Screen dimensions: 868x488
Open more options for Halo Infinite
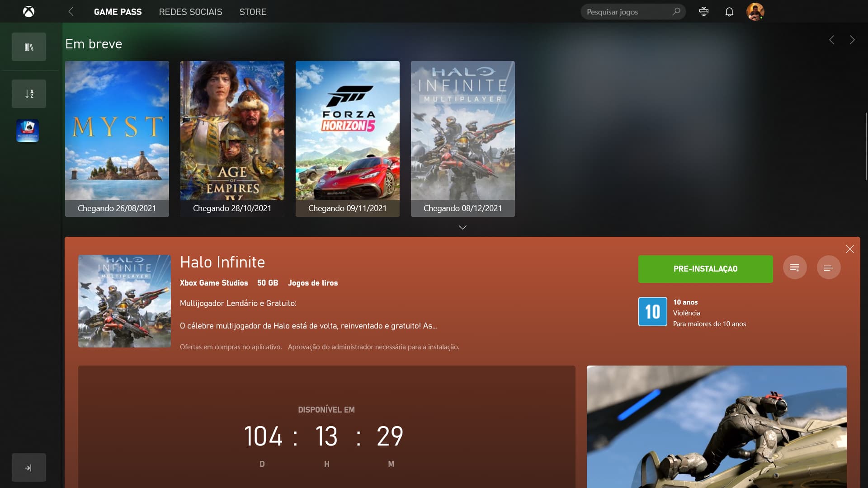point(829,267)
